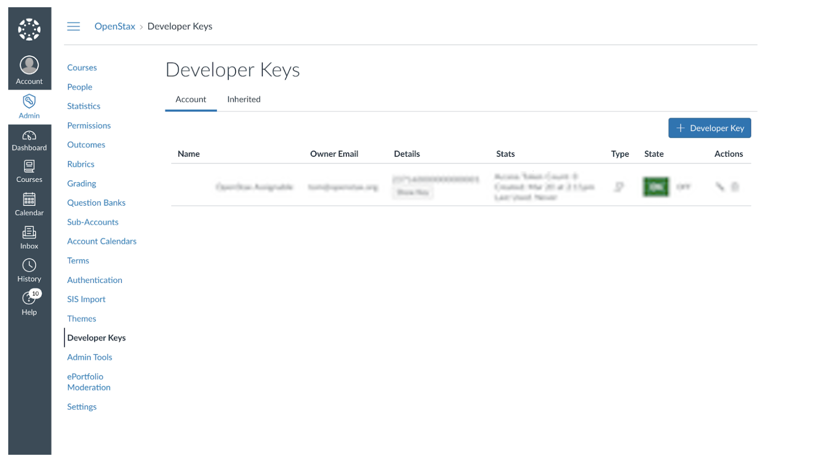Select the Account tab
The image size is (822, 466).
tap(190, 100)
